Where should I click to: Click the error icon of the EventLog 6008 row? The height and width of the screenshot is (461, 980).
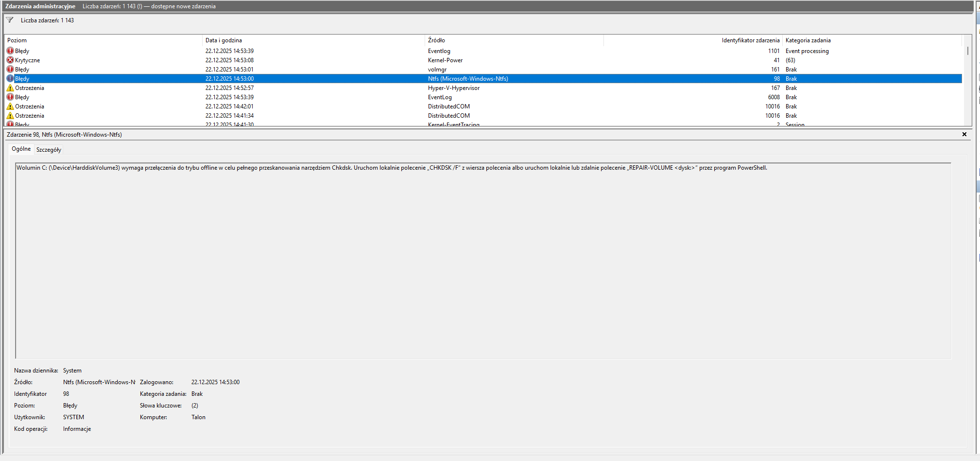10,97
